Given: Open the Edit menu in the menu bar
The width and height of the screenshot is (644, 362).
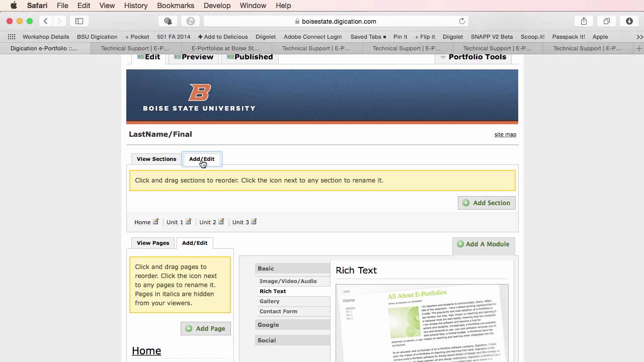Looking at the screenshot, I should tap(84, 6).
